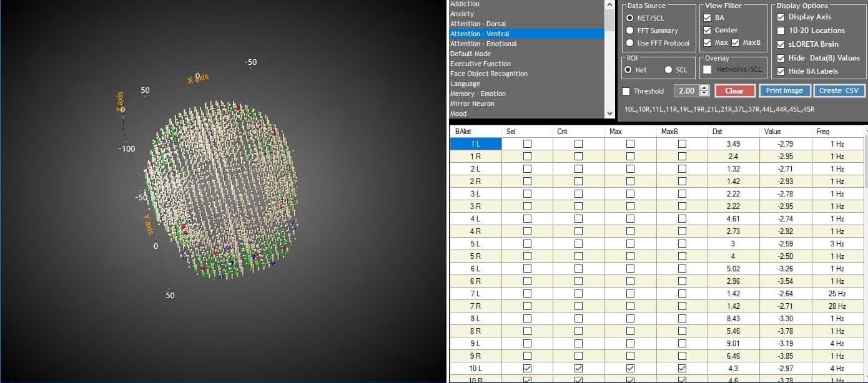
Task: Choose the Mirror Neuron network
Action: pyautogui.click(x=471, y=104)
